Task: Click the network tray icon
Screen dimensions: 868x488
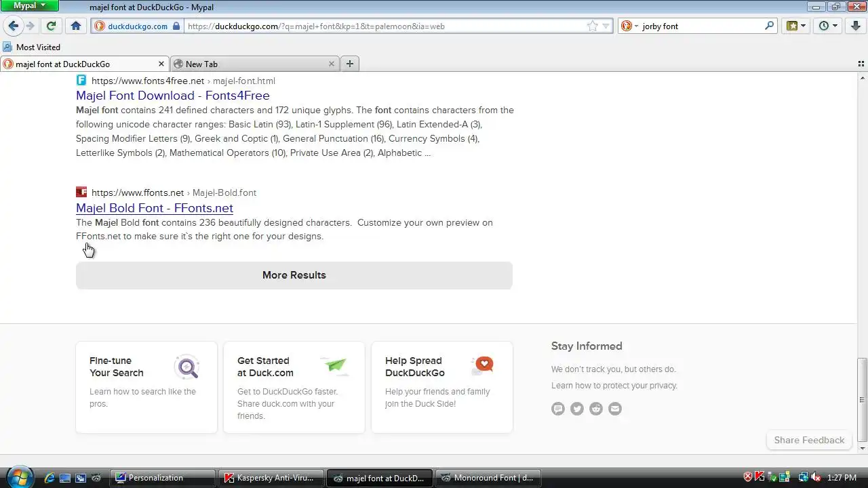Action: [803, 478]
